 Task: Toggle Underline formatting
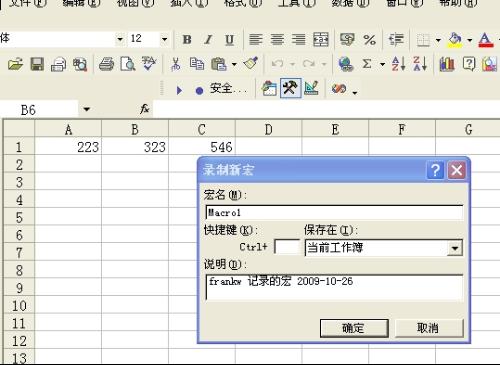point(229,40)
